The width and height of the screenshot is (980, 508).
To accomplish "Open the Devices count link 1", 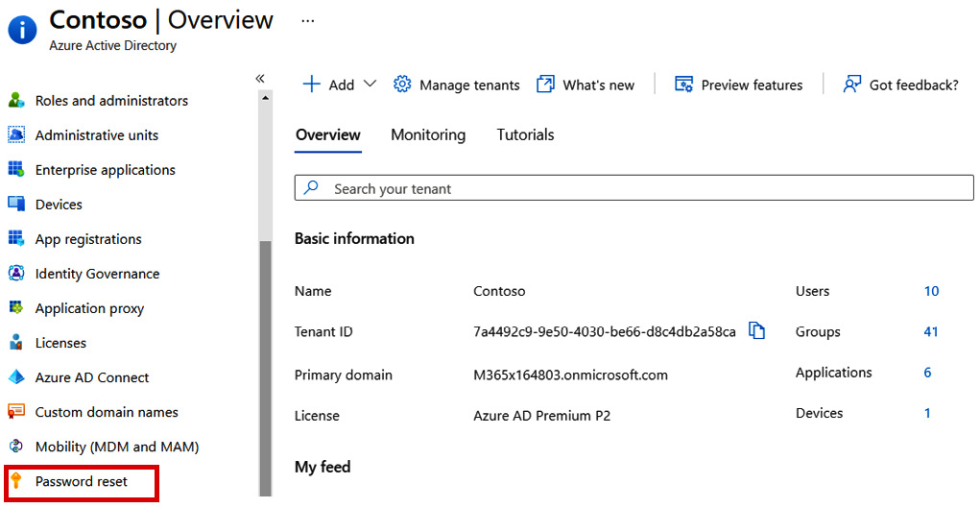I will coord(927,413).
